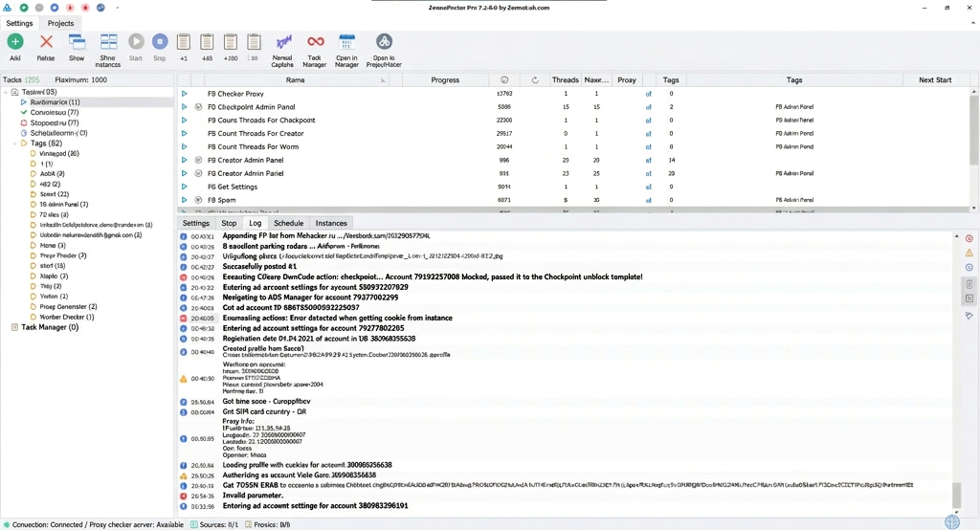
Task: Click the 'Invalid parameter.' log entry
Action: pos(253,496)
